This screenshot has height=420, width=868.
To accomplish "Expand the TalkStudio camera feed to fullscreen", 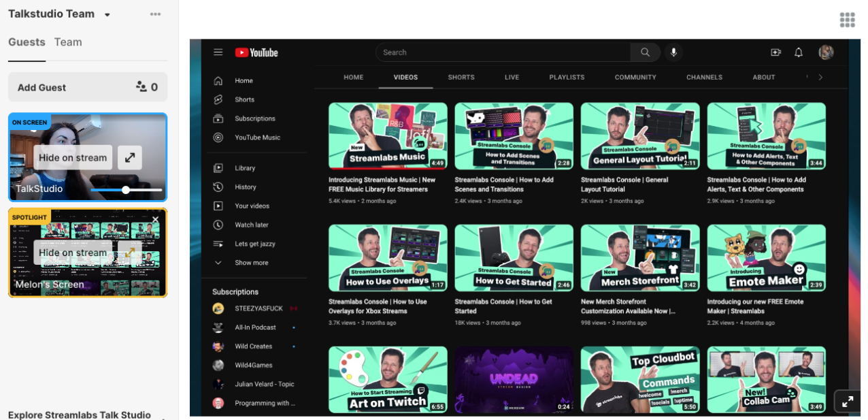I will [x=130, y=157].
